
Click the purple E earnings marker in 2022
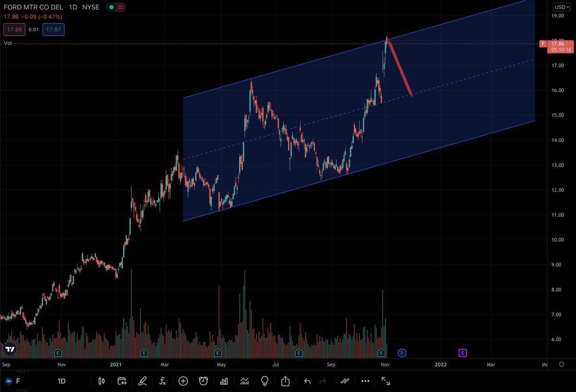tap(463, 353)
